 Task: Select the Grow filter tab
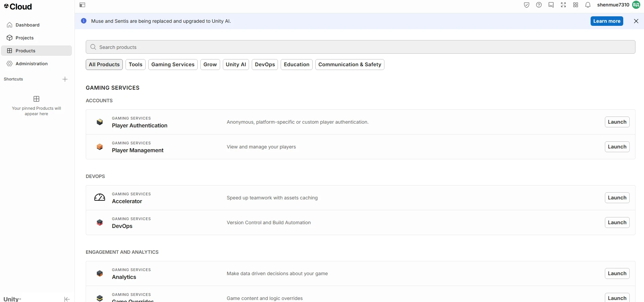pos(210,65)
